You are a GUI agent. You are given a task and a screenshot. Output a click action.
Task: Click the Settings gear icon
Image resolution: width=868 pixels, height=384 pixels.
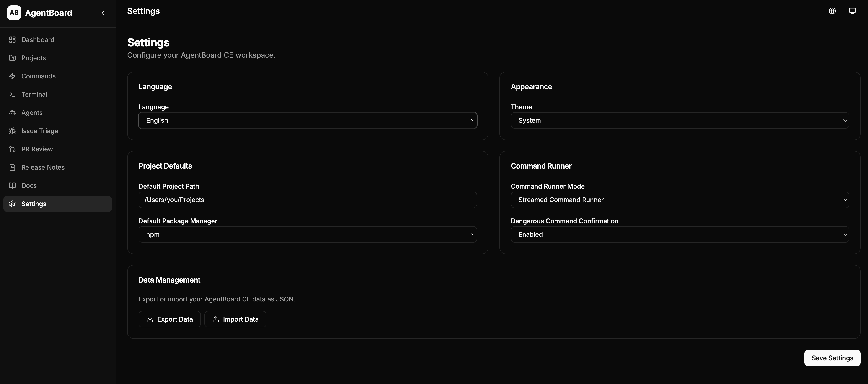point(13,204)
